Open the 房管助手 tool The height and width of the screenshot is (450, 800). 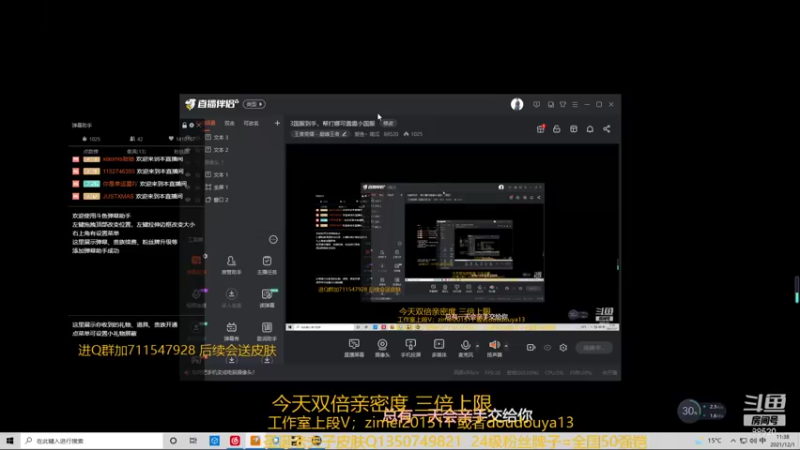[x=231, y=265]
